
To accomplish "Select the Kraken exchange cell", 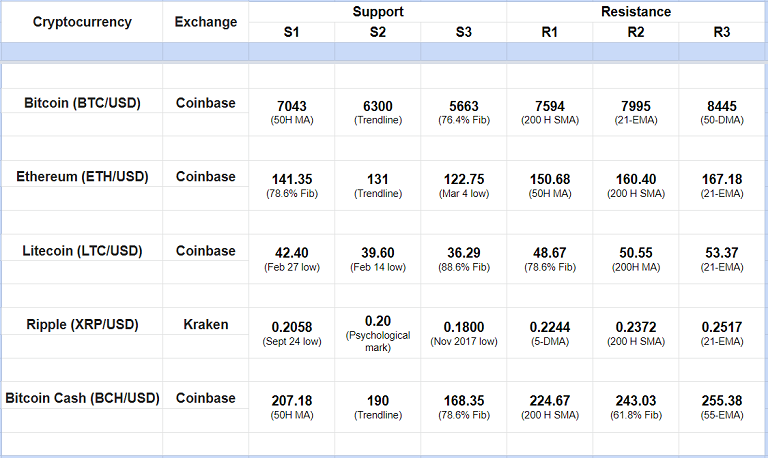I will click(206, 324).
